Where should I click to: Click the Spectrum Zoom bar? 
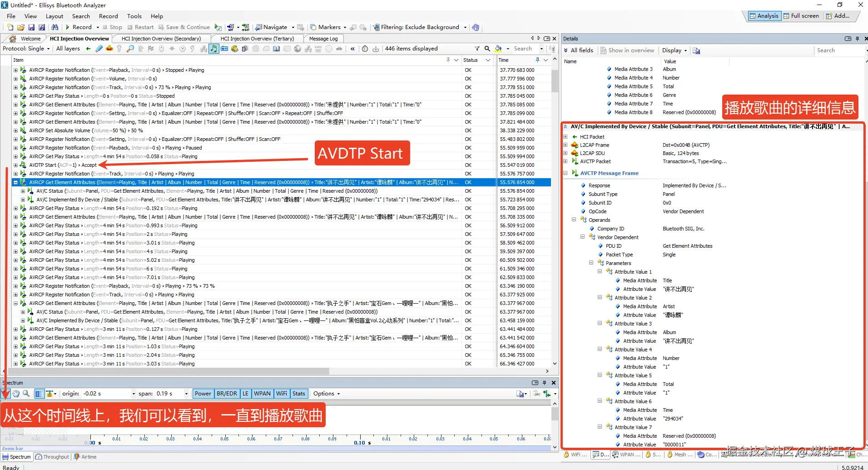click(276, 449)
